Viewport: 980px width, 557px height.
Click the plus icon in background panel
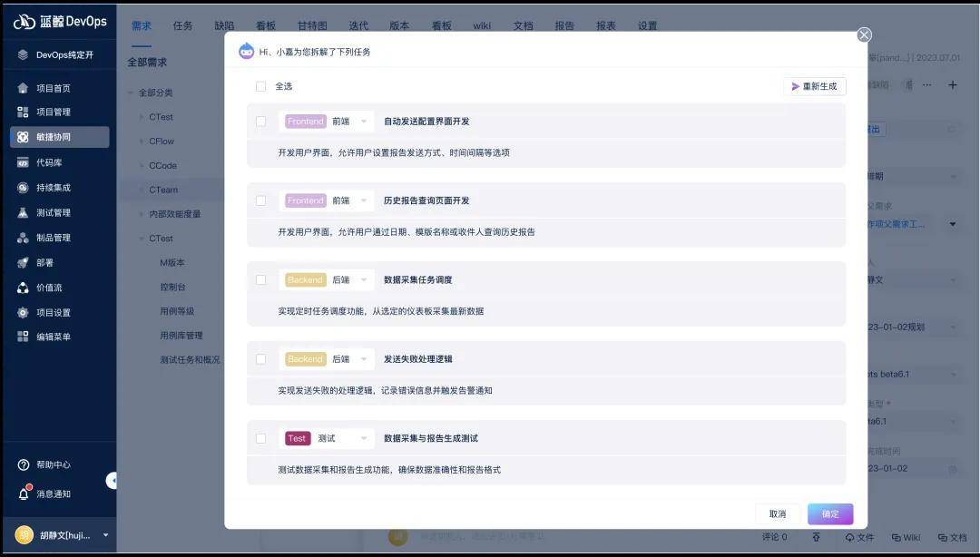tap(952, 85)
